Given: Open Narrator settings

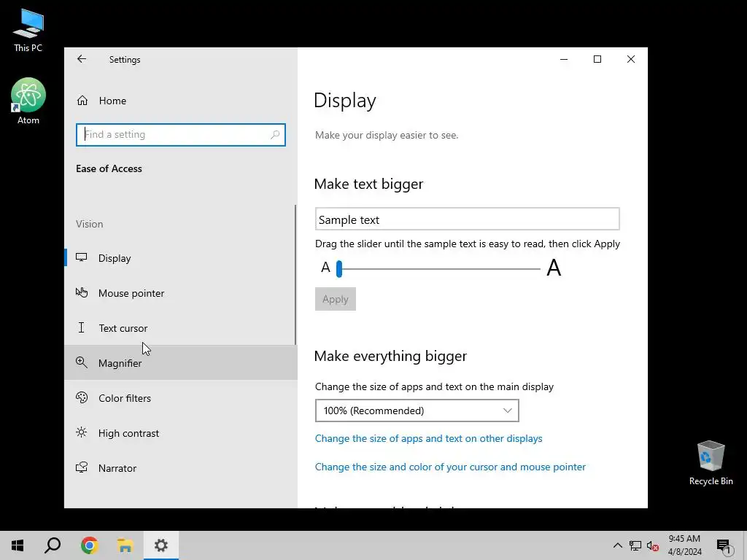Looking at the screenshot, I should point(181,468).
